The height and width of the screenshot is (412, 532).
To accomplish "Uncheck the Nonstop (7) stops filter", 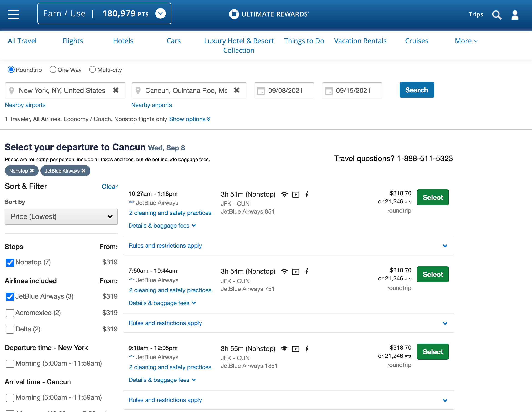I will tap(10, 262).
